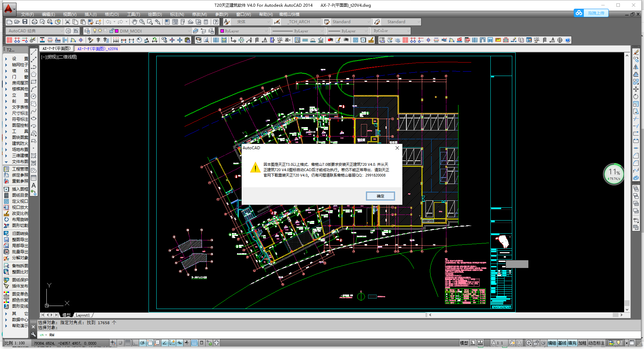Click the Workspace settings gear icon

click(68, 31)
